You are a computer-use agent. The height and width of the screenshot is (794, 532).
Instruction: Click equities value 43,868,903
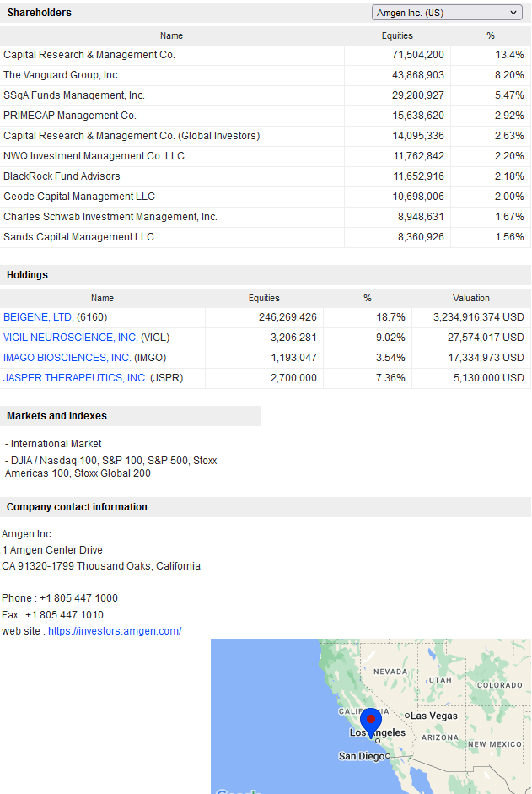[418, 75]
